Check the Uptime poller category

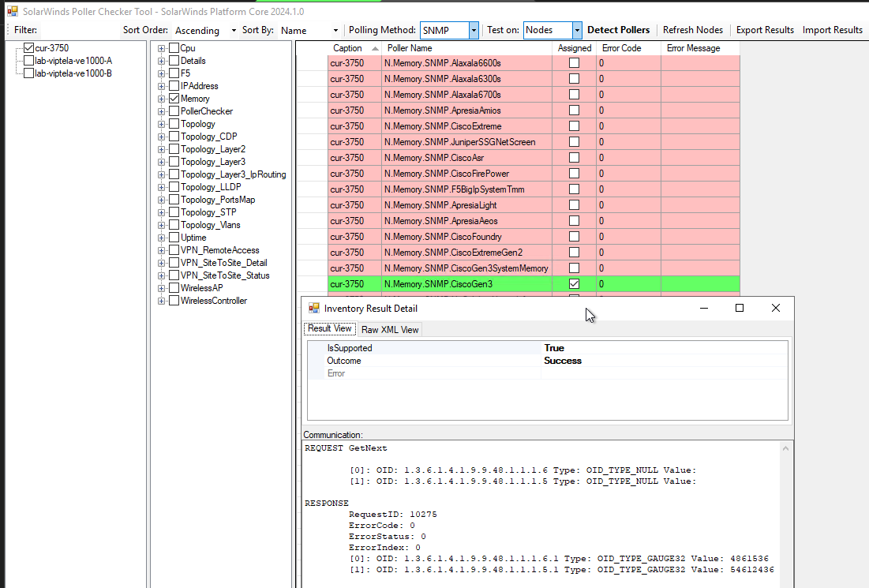[174, 237]
